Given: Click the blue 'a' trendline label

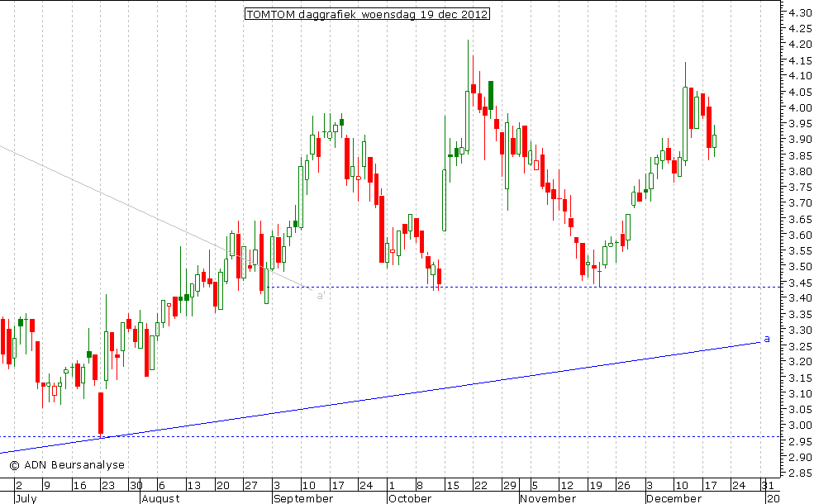Looking at the screenshot, I should [767, 340].
